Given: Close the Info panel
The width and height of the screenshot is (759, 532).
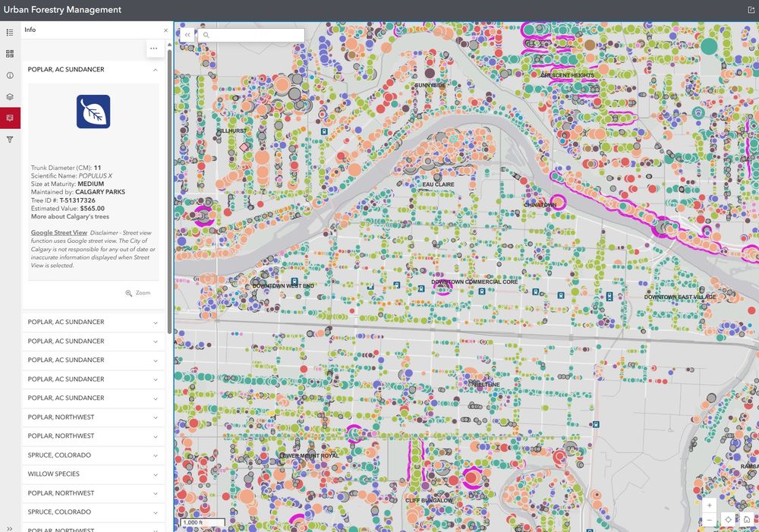Looking at the screenshot, I should click(x=165, y=30).
